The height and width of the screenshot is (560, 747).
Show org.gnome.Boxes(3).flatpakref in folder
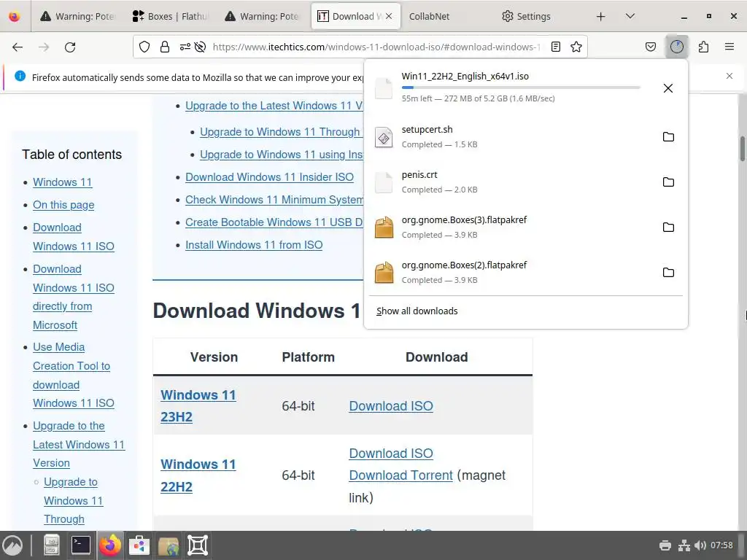(x=668, y=227)
